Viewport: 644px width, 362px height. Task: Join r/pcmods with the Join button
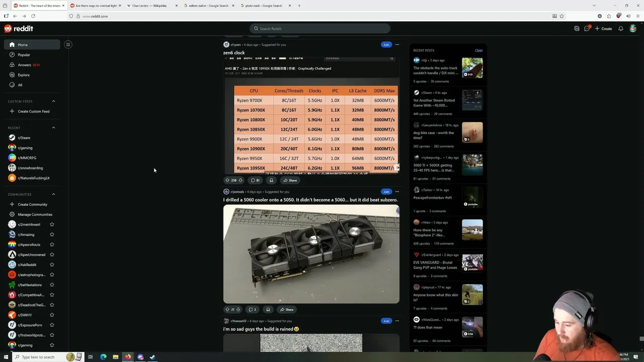click(x=386, y=192)
